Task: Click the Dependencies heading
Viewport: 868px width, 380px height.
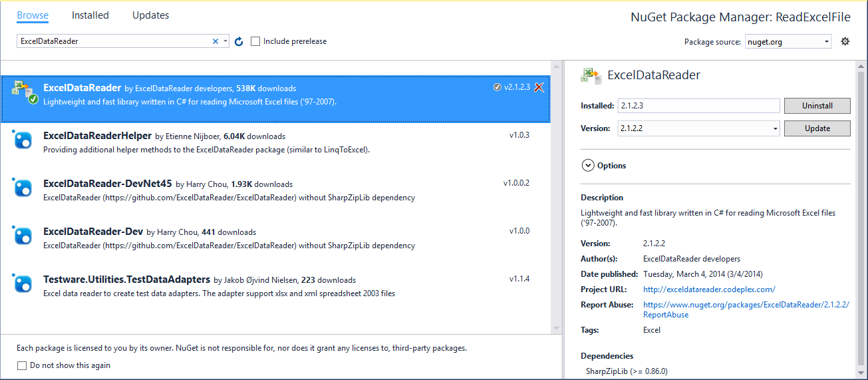Action: (607, 356)
